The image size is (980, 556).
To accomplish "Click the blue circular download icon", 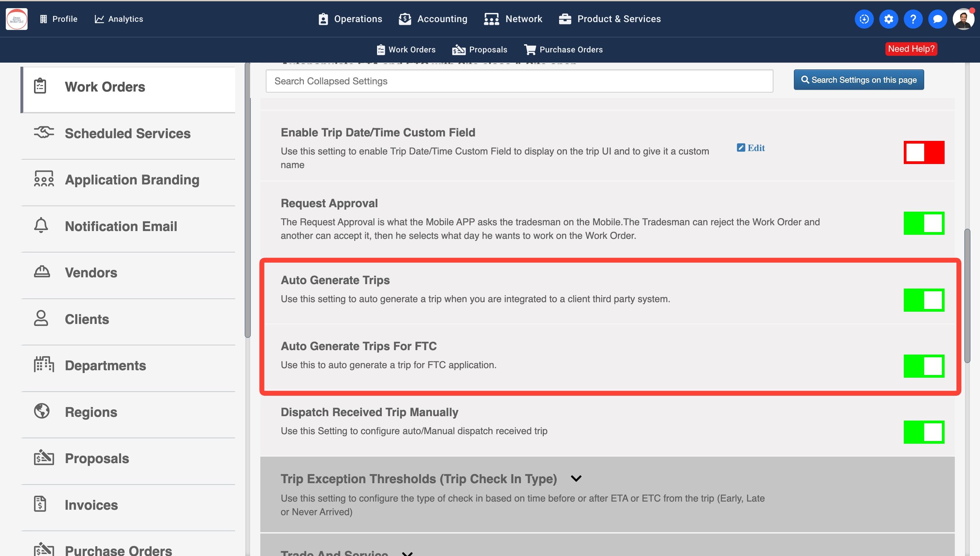I will [864, 19].
